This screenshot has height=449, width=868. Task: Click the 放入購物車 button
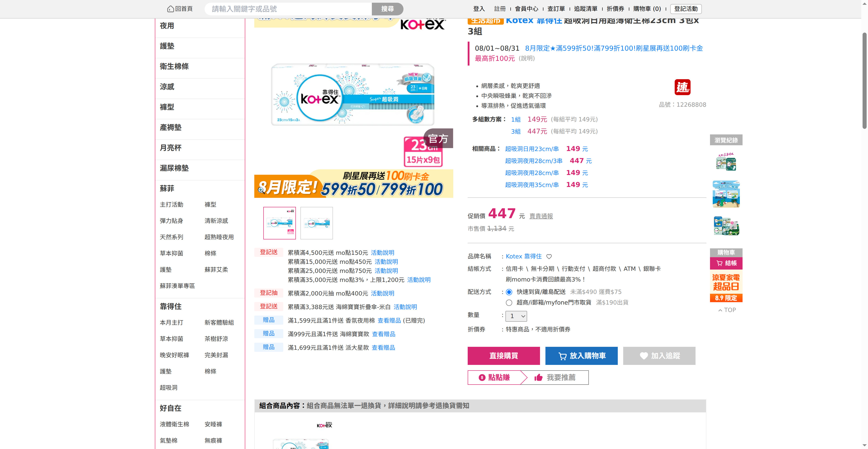point(581,356)
